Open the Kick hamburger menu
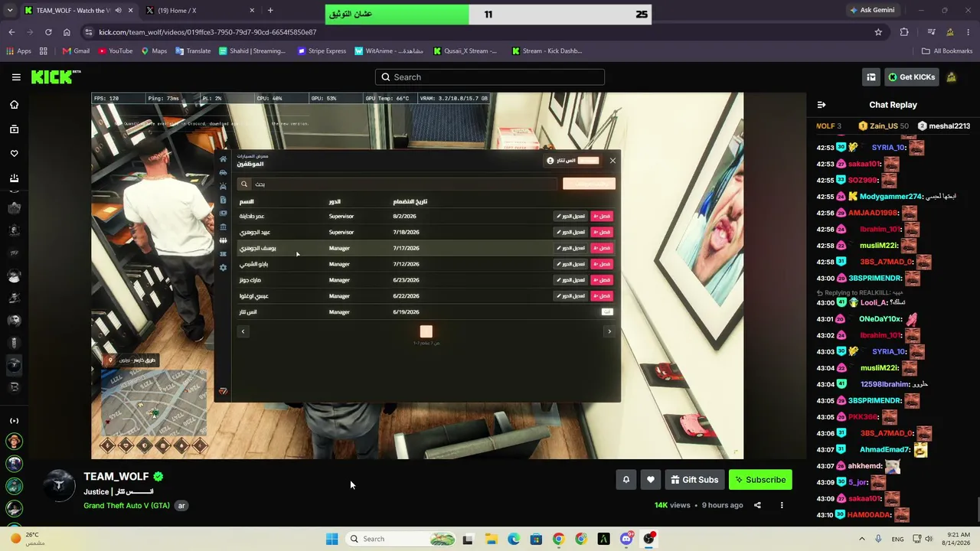Screen dimensions: 980x551 pyautogui.click(x=16, y=77)
